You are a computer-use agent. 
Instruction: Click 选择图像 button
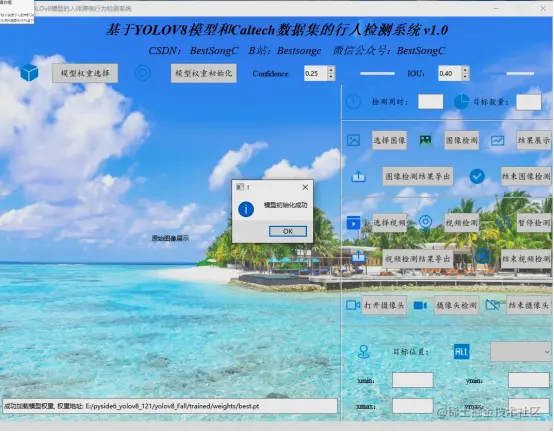(x=389, y=140)
